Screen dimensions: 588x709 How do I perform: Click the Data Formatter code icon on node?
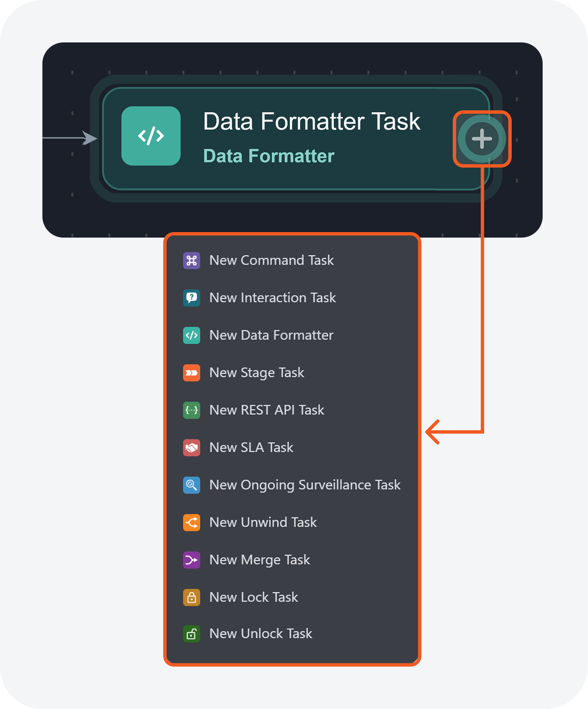(x=151, y=136)
